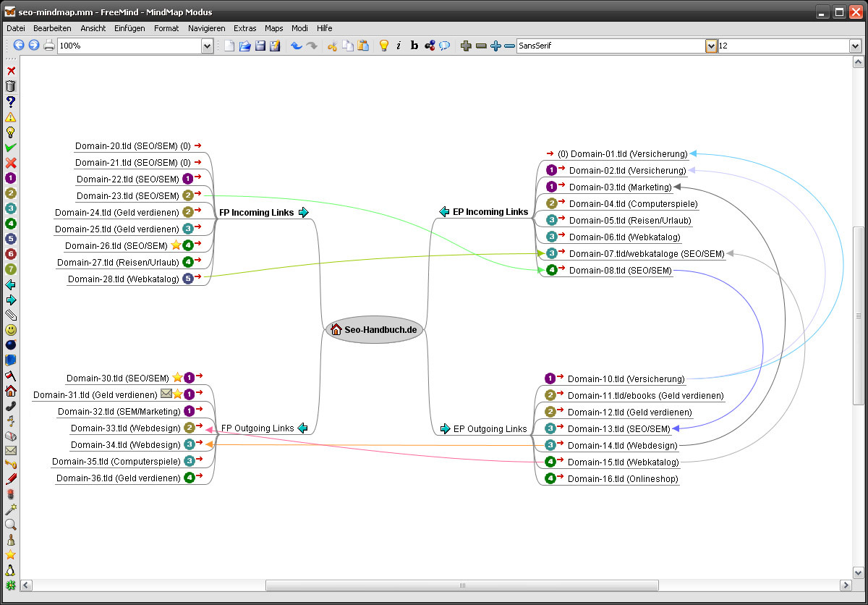The width and height of the screenshot is (868, 605).
Task: Click the blue minus toolbar icon
Action: tap(509, 46)
